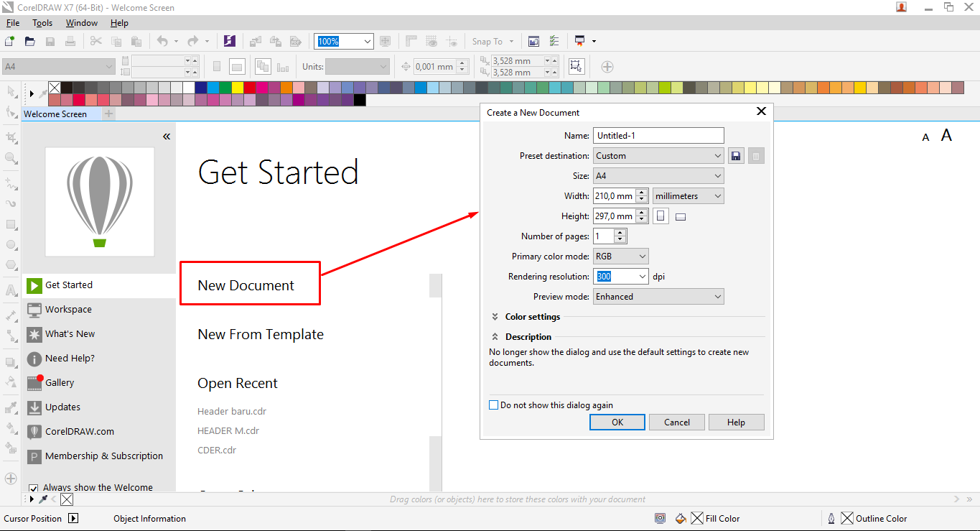Click the larger text size A
Viewport: 980px width, 531px height.
click(946, 135)
